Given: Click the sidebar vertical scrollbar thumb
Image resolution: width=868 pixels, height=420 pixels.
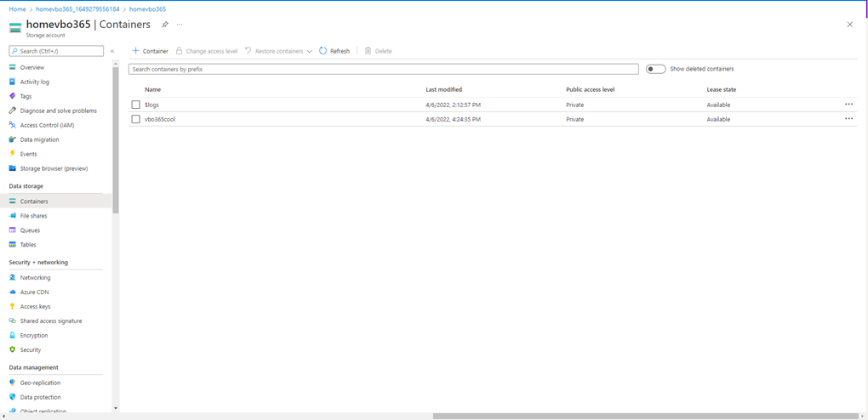Looking at the screenshot, I should [116, 140].
